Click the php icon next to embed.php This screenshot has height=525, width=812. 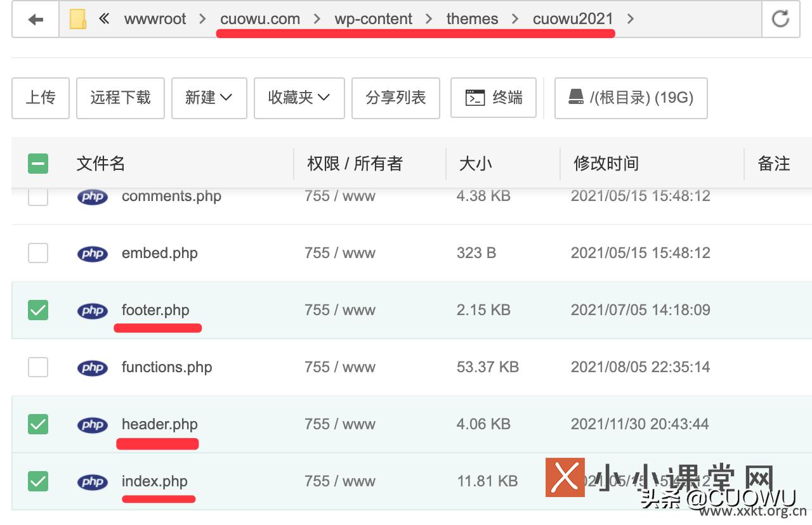click(x=93, y=253)
